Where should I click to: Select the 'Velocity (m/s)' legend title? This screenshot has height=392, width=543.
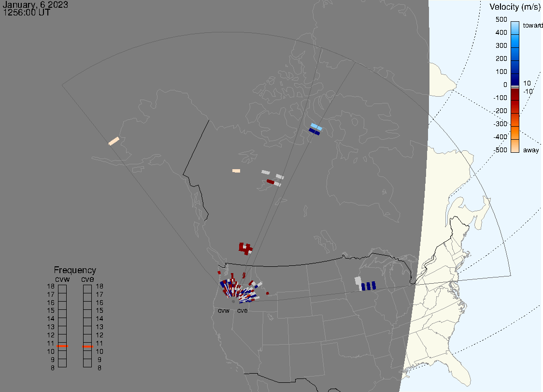(x=515, y=7)
